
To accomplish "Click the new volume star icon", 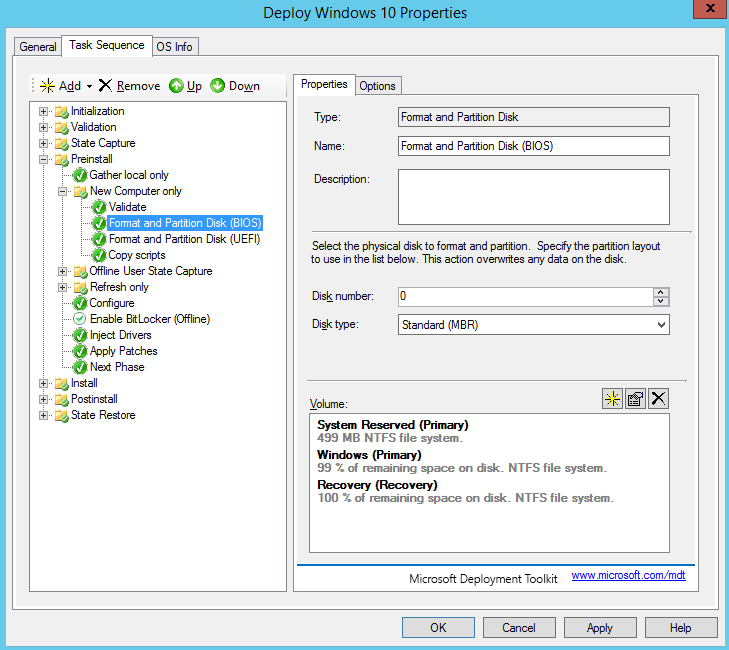I will tap(612, 399).
